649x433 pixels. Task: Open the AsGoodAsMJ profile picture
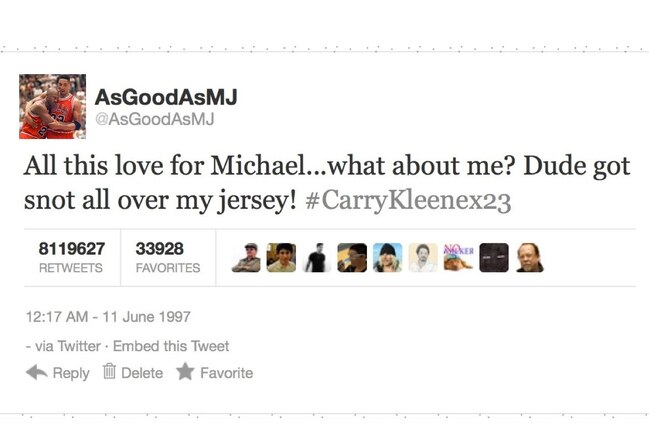(53, 106)
